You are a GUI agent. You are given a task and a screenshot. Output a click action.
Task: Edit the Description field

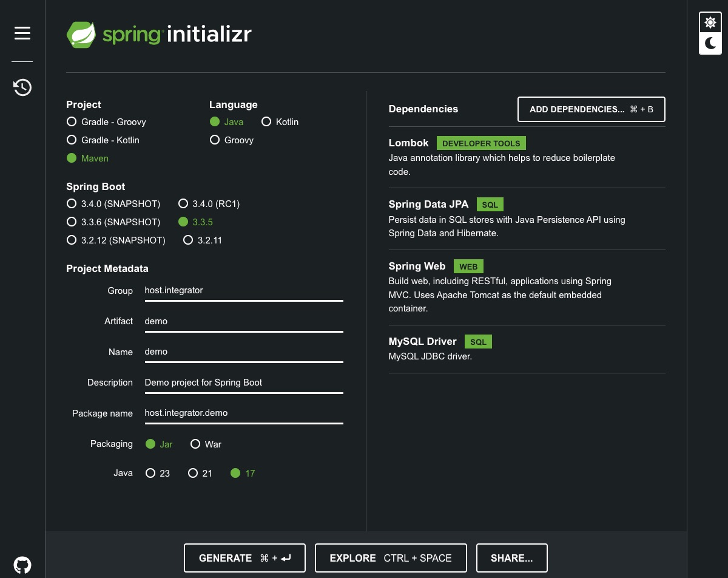[x=243, y=382]
